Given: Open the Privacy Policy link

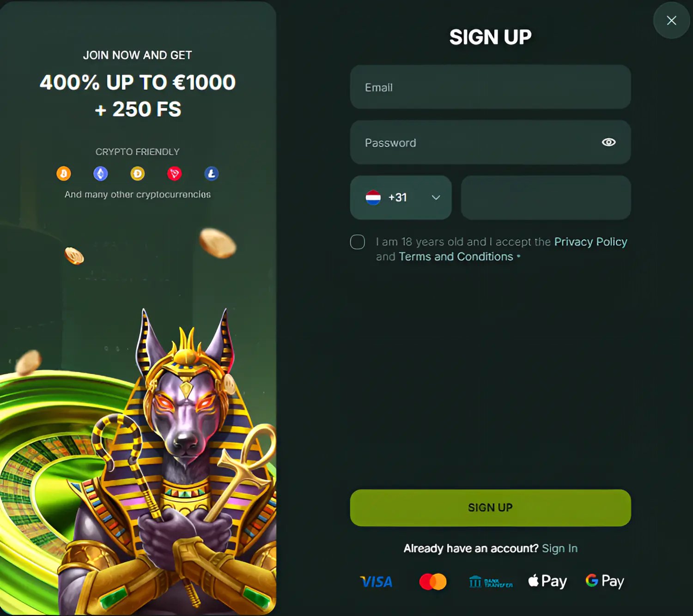Looking at the screenshot, I should pyautogui.click(x=590, y=242).
